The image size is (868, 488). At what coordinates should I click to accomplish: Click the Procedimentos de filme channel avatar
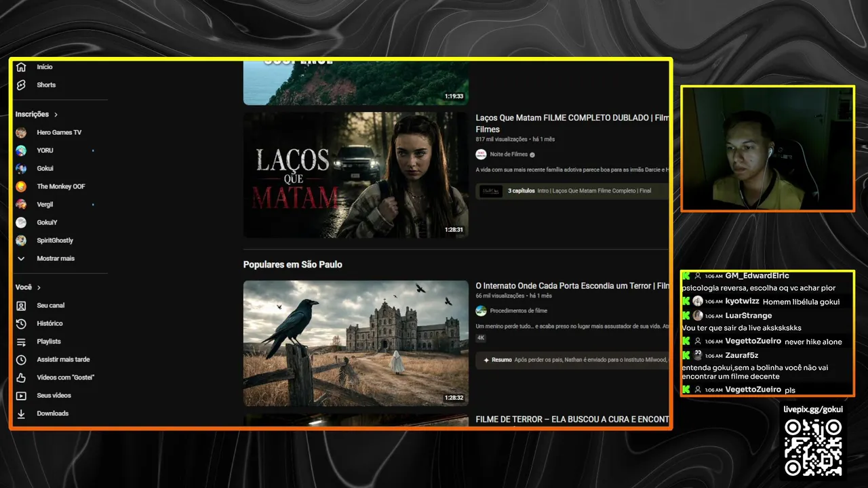pos(481,311)
